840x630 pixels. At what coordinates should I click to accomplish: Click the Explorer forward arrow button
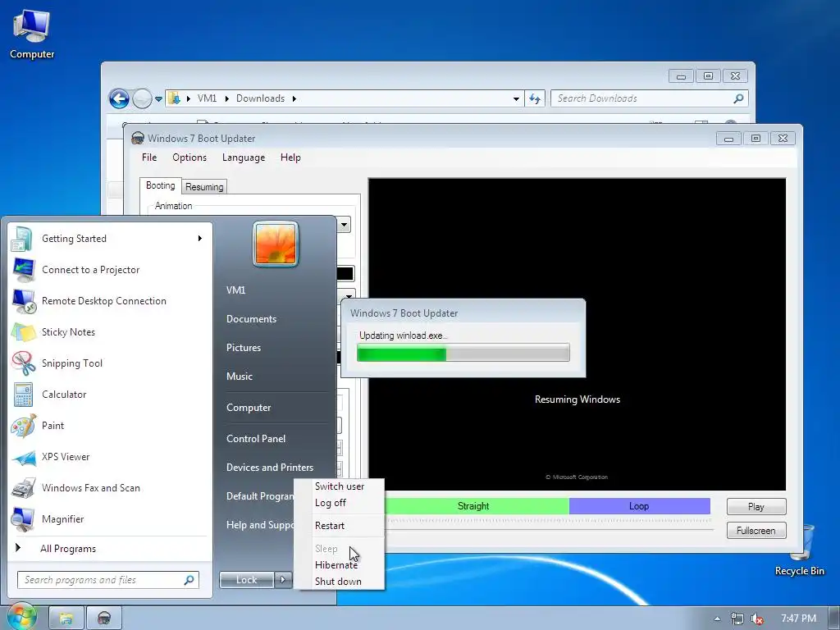click(142, 98)
